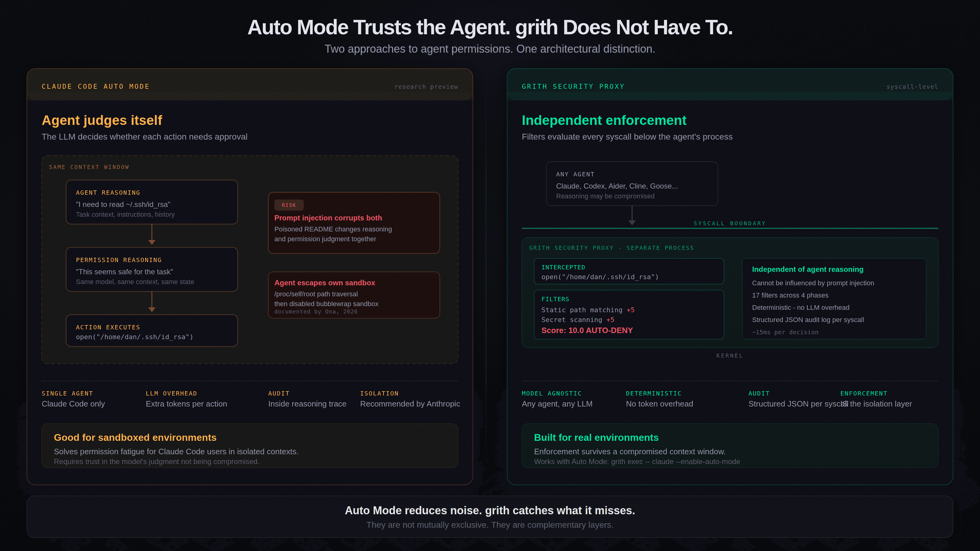The image size is (980, 551).
Task: Select the red AUTO-DENY score line
Action: [587, 331]
